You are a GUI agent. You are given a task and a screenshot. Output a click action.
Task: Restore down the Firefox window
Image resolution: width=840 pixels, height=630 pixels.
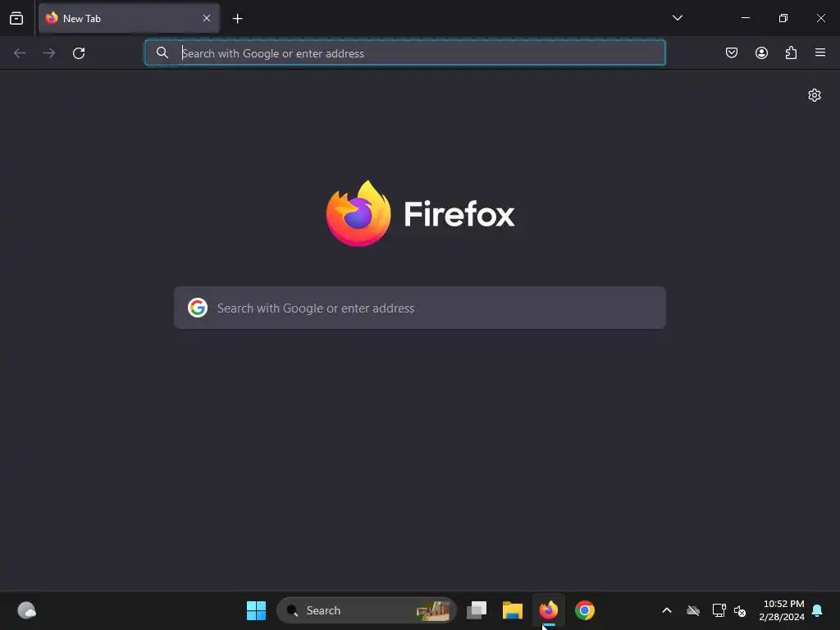tap(783, 18)
